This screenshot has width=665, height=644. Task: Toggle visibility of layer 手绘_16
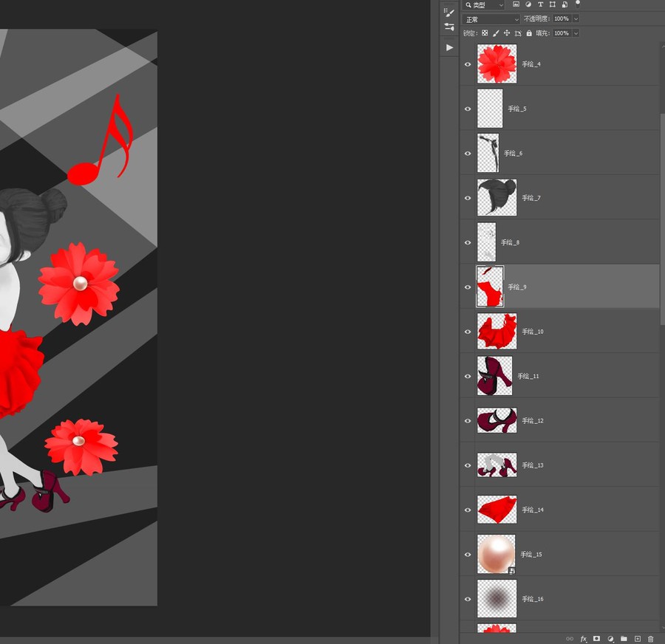point(468,599)
